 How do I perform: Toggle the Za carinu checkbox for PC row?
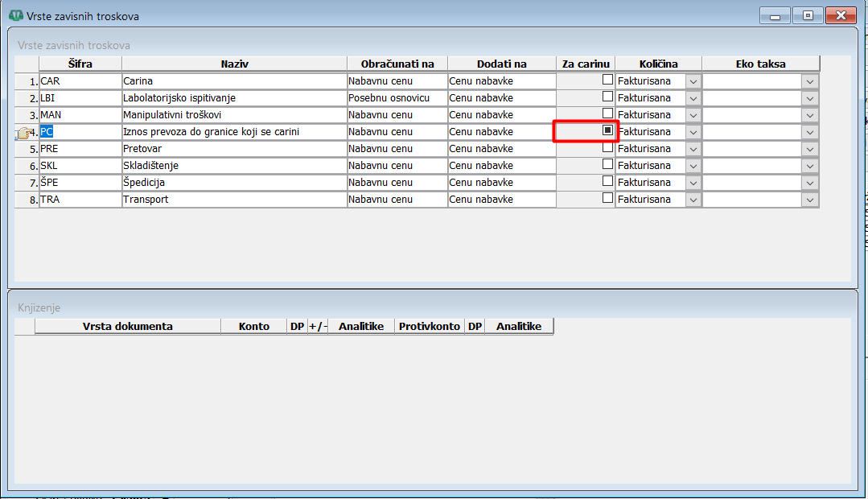coord(607,130)
